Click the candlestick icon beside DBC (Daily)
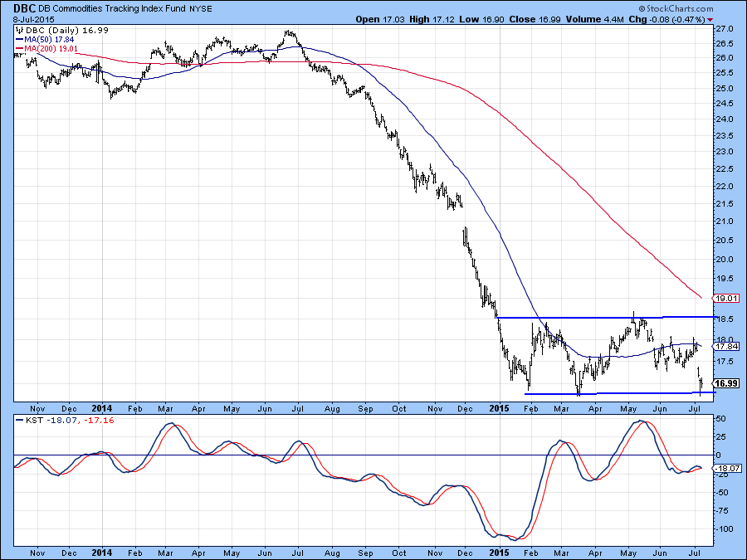747x560 pixels. [20, 30]
